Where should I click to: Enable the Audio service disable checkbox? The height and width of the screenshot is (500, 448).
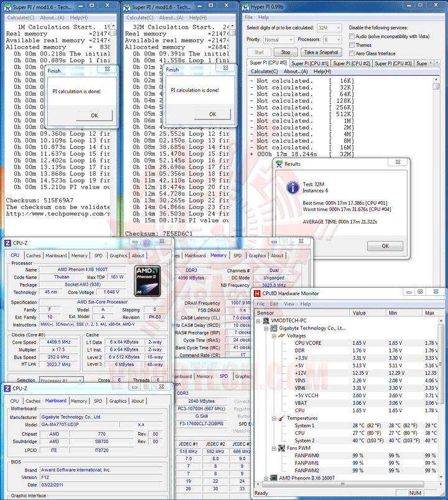pos(352,36)
